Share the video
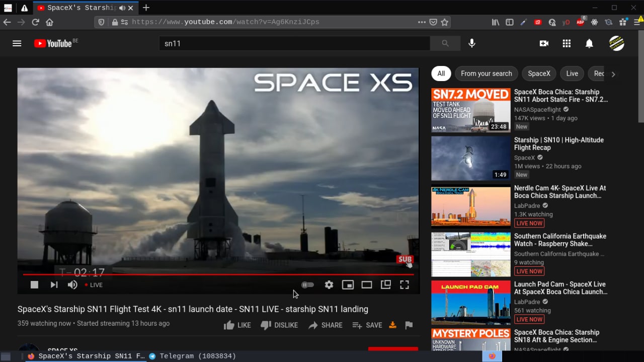This screenshot has height=362, width=644. (325, 325)
